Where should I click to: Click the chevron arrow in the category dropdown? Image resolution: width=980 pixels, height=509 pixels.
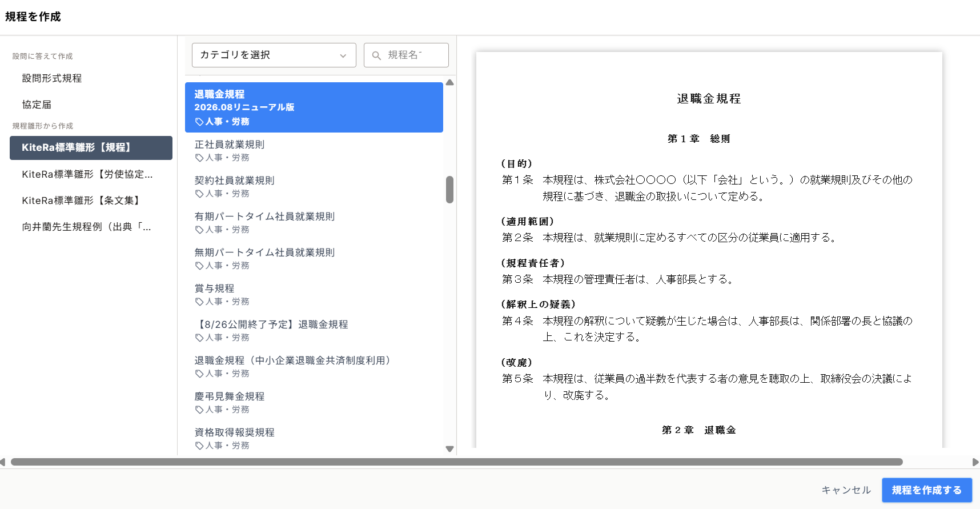coord(343,56)
